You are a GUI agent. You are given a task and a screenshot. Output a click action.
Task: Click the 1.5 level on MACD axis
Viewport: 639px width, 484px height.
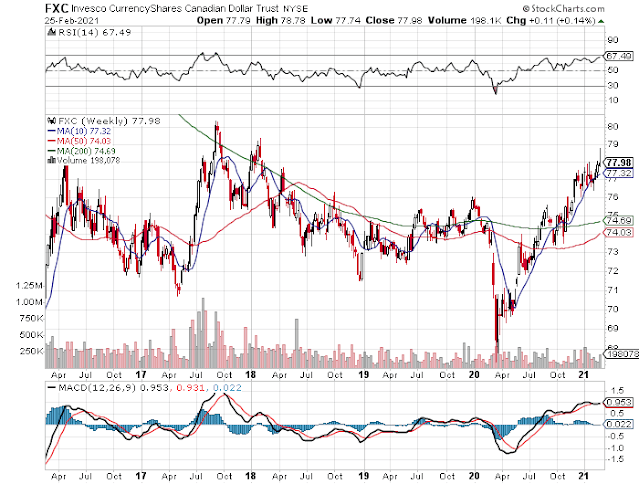tap(617, 390)
